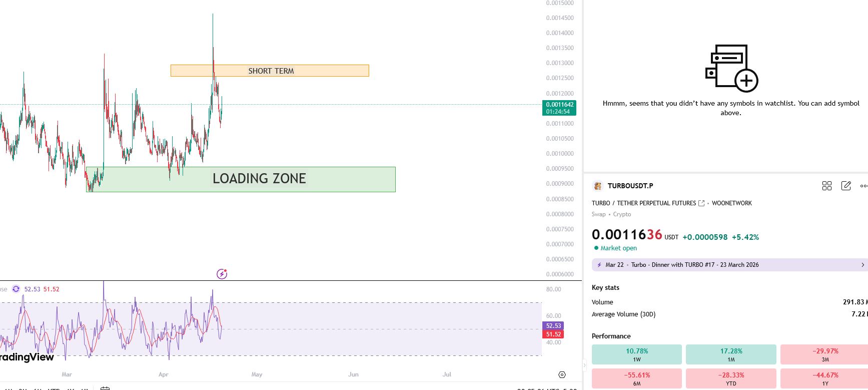This screenshot has height=390, width=868.
Task: Click the purple 52.53 badge on RSI scale
Action: pyautogui.click(x=553, y=325)
